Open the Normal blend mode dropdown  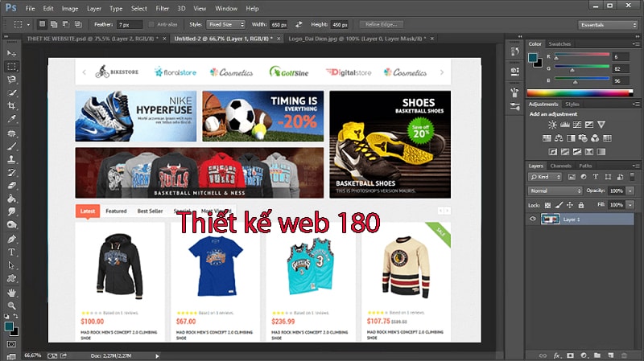pyautogui.click(x=555, y=191)
